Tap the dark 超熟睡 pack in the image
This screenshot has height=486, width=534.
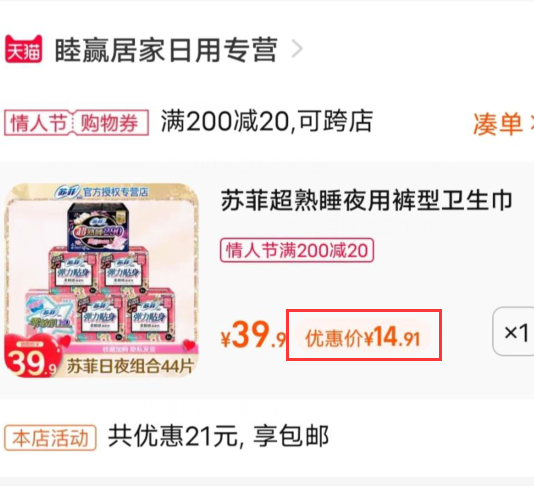point(98,227)
